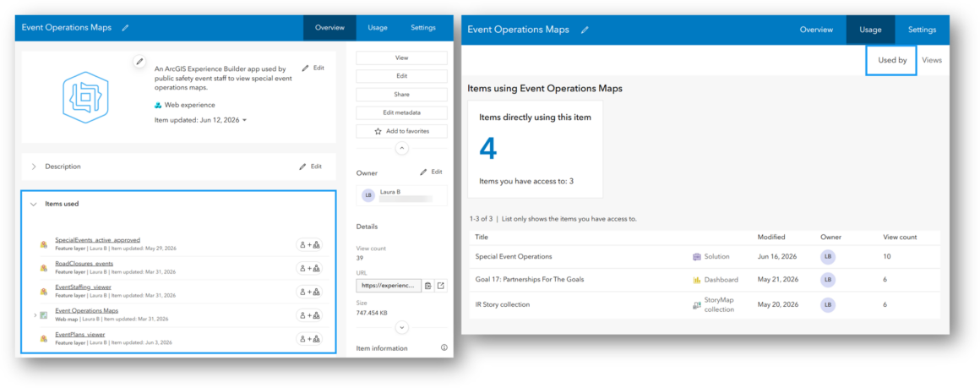The width and height of the screenshot is (980, 388).
Task: Open EventPlans_viewer layer link
Action: point(80,334)
